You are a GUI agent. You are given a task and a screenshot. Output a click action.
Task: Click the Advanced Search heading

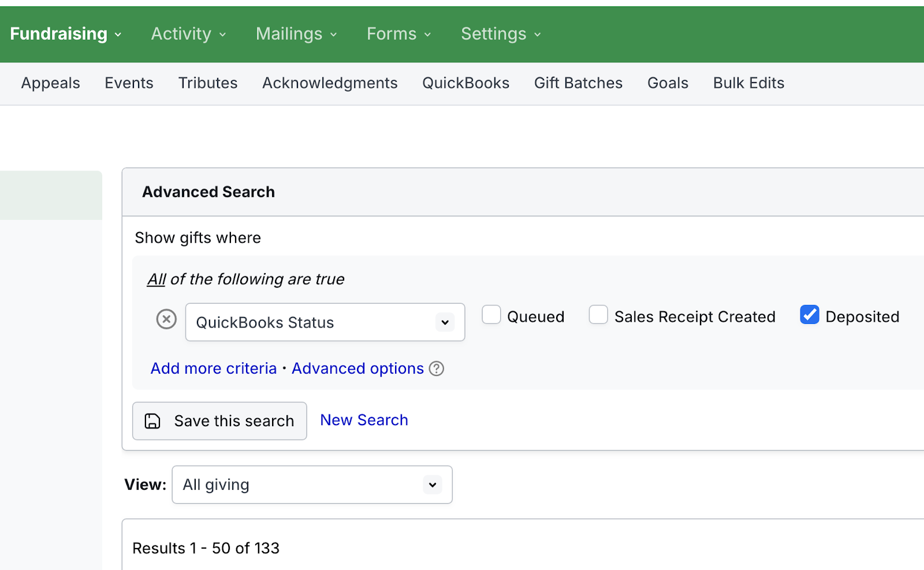[x=208, y=192]
